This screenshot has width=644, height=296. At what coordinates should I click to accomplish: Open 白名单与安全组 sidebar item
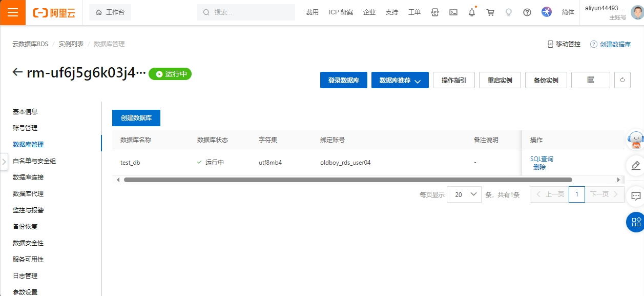(x=34, y=161)
